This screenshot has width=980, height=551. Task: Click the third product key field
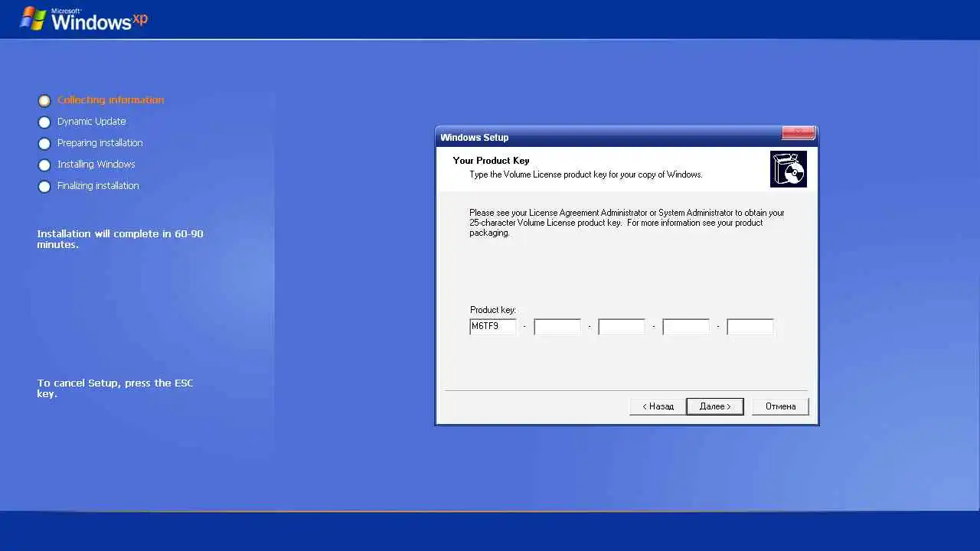[x=622, y=327]
